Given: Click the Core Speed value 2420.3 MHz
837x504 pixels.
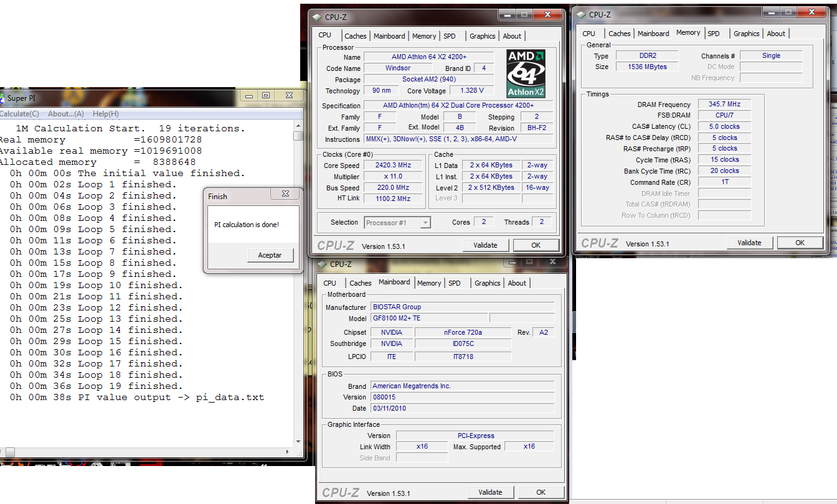Looking at the screenshot, I should (394, 166).
